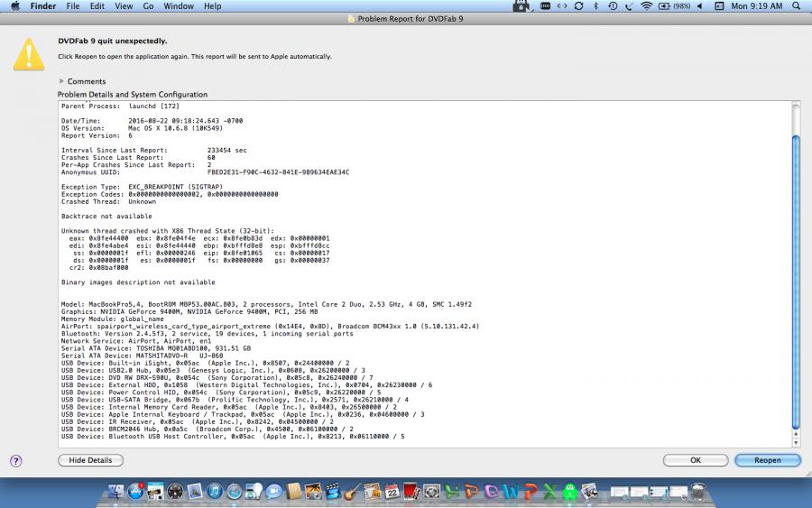The height and width of the screenshot is (508, 812).
Task: Click the Exception Type EXC_BREAKPOINT line
Action: [142, 187]
